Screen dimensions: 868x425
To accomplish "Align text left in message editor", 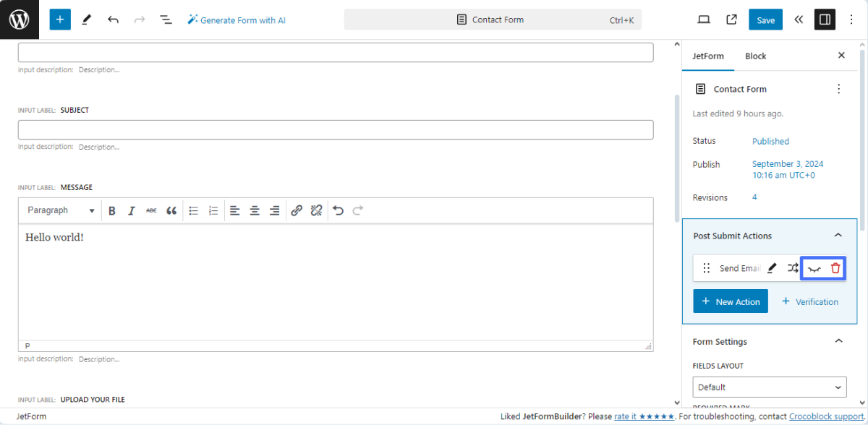I will coord(235,210).
